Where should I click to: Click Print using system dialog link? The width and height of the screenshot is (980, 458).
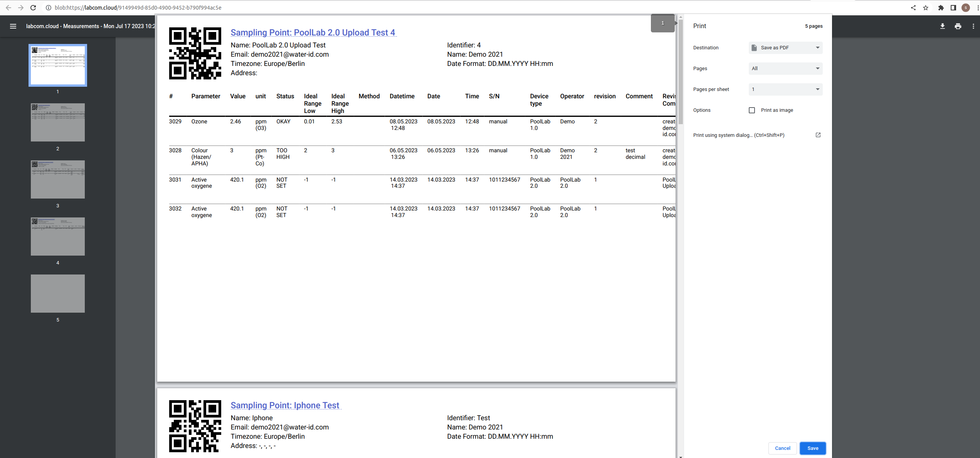[x=739, y=135]
